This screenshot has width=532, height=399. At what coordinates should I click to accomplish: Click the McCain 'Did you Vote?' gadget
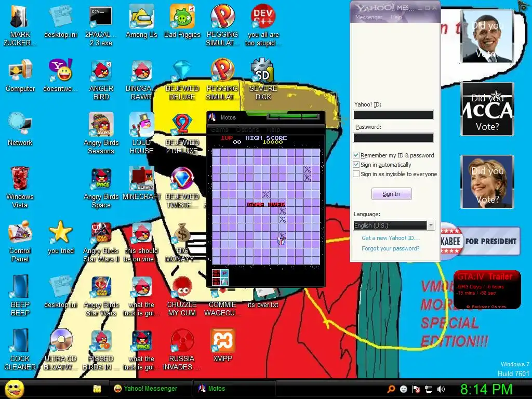pos(487,109)
